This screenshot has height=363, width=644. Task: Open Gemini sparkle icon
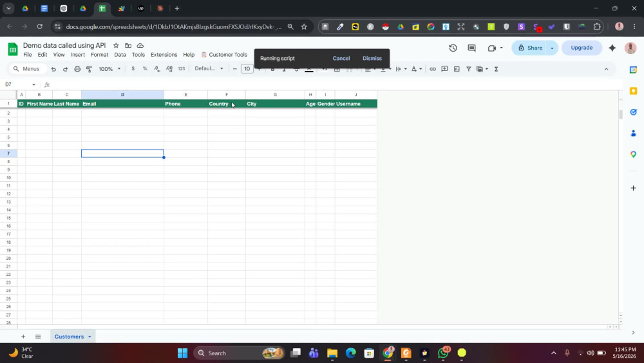pos(612,48)
